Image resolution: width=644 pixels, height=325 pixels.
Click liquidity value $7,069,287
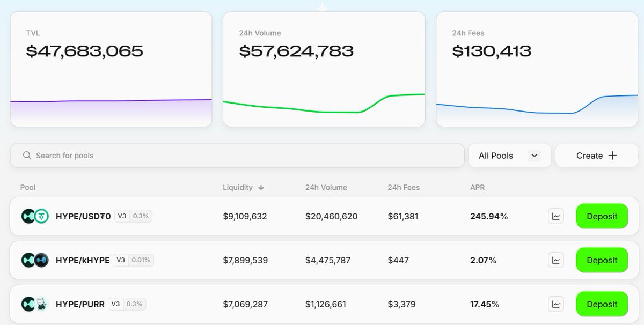tap(245, 304)
